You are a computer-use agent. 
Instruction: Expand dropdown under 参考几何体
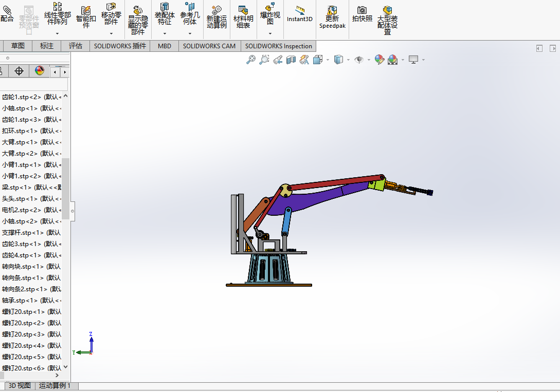(190, 33)
